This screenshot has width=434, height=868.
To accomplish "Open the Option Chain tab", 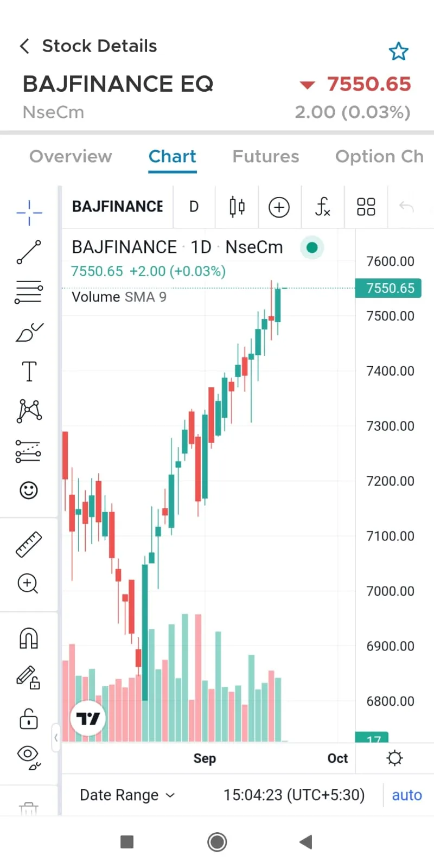I will (380, 156).
